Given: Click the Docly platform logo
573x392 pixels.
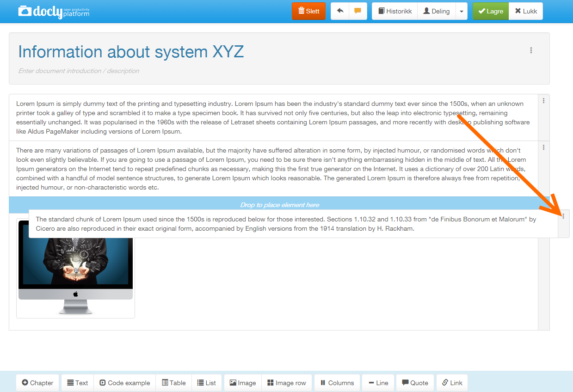Looking at the screenshot, I should (x=54, y=11).
